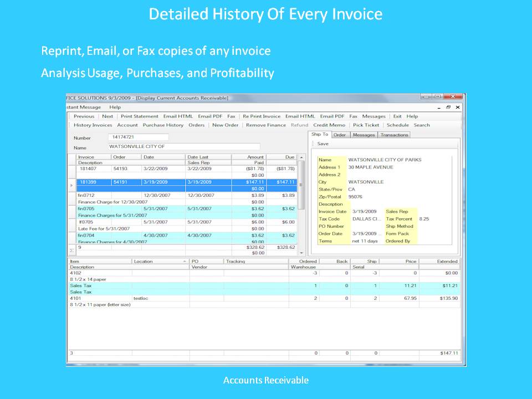Open the Account toolbar item

click(x=127, y=125)
